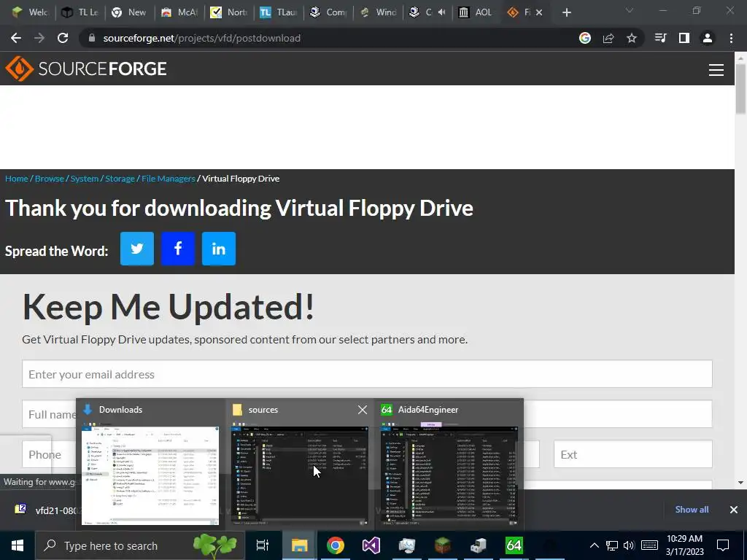
Task: Open the Google icon in the address bar
Action: pos(585,38)
